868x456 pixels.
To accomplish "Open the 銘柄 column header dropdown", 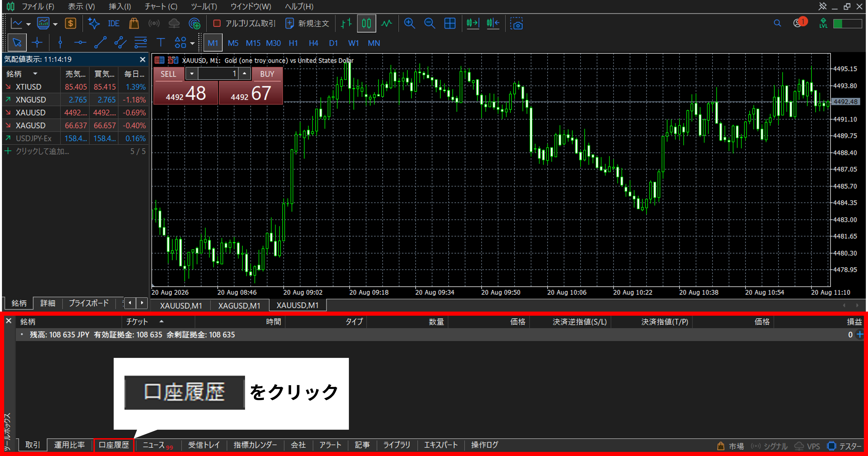I will pos(35,74).
